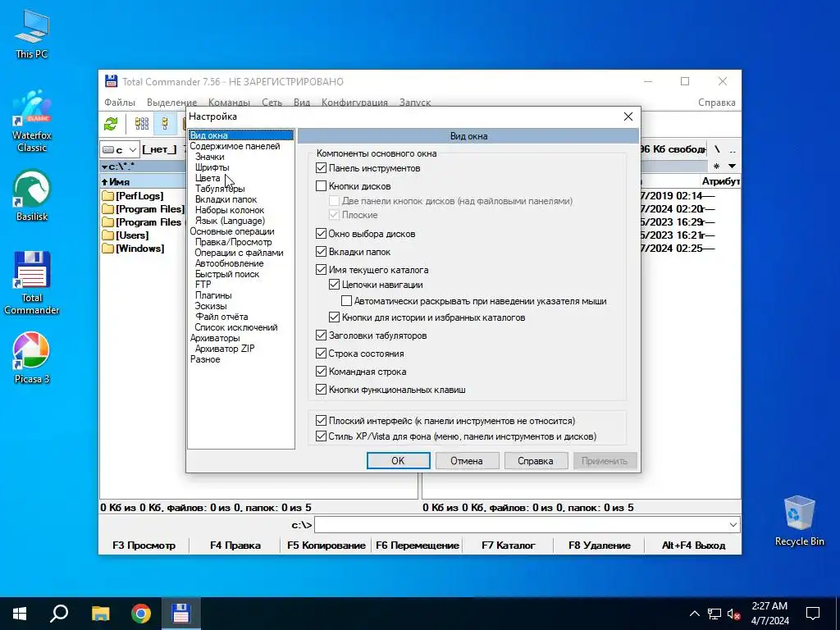The width and height of the screenshot is (840, 630).
Task: Open Total Commander desktop shortcut
Action: (32, 283)
